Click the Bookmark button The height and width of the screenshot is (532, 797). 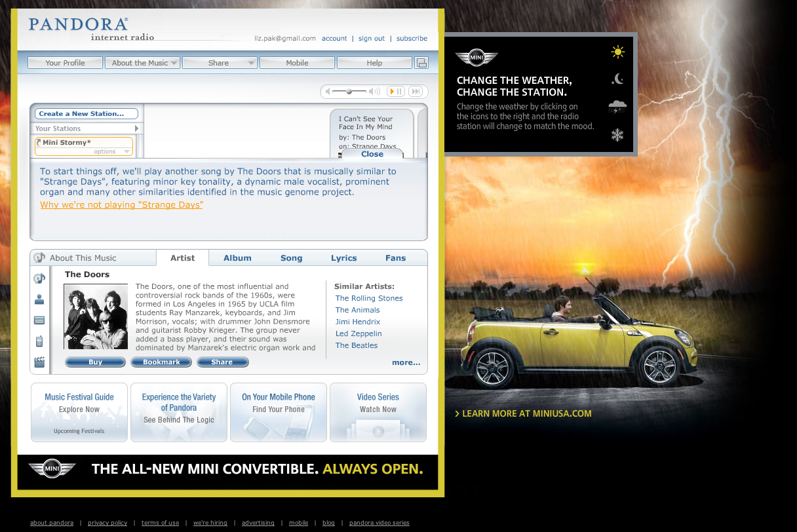[161, 362]
